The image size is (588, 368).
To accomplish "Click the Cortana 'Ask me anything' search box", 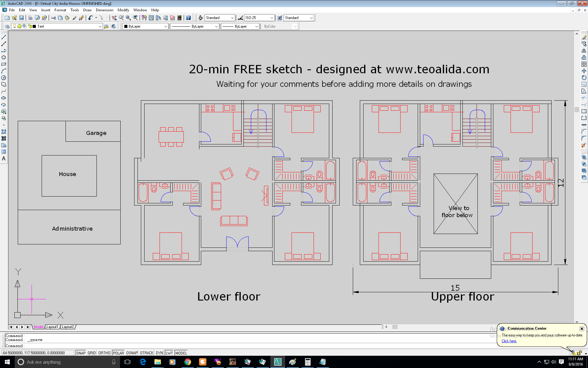I will pos(67,362).
